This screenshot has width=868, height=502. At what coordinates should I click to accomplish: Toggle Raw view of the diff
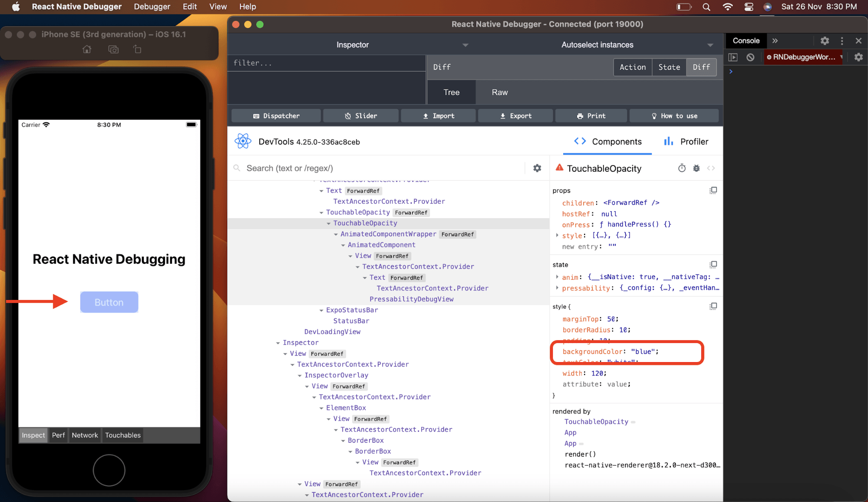499,92
